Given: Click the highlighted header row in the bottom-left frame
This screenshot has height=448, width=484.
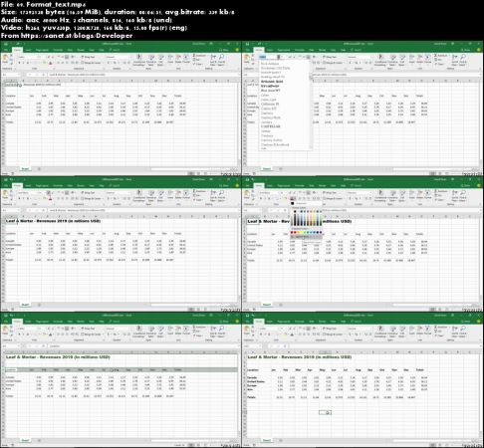Looking at the screenshot, I should (121, 369).
